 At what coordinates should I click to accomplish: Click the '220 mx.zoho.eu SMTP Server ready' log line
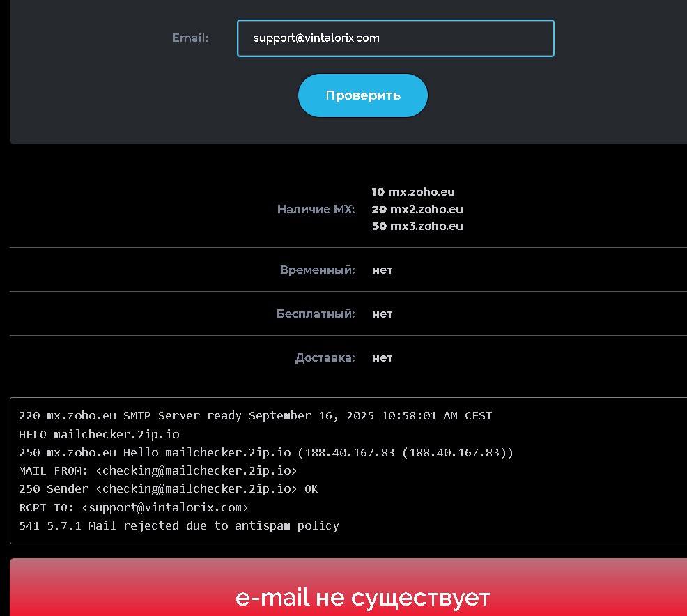(256, 416)
